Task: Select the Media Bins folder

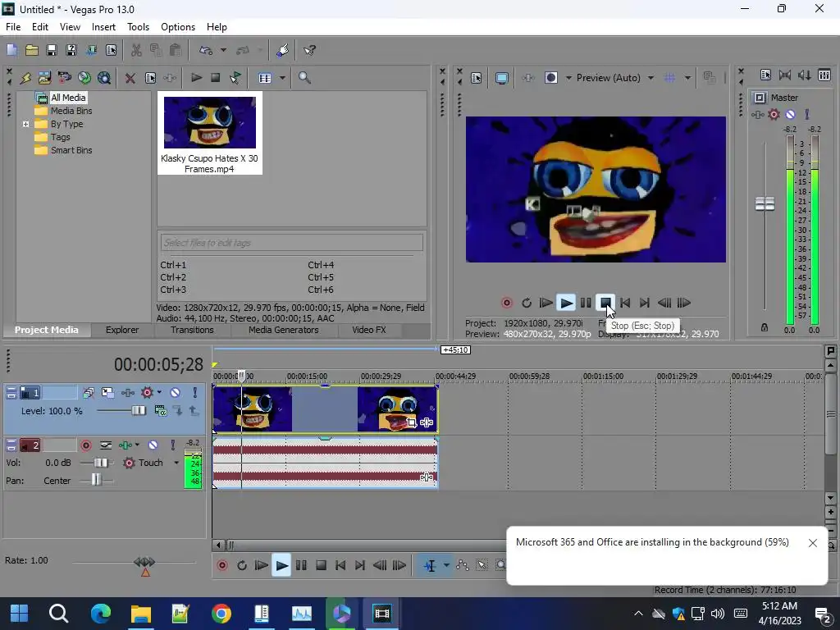Action: pyautogui.click(x=71, y=111)
